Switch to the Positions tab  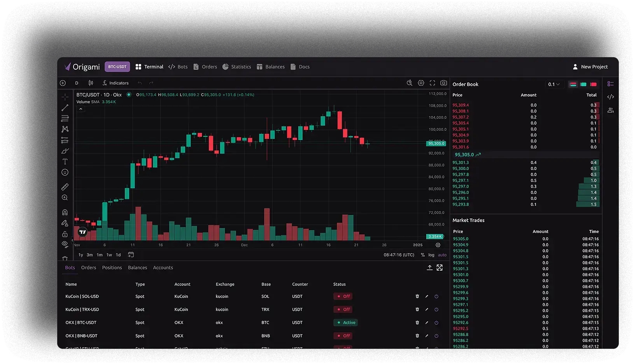pos(112,268)
